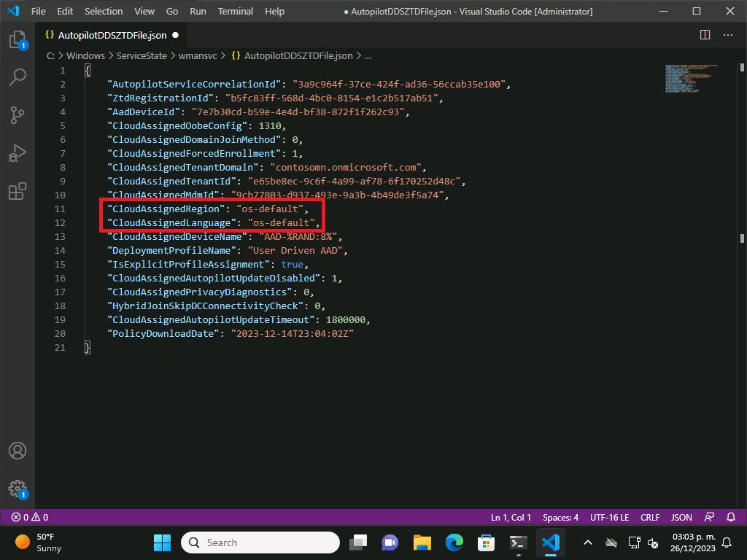
Task: Open the Selection menu
Action: (x=104, y=11)
